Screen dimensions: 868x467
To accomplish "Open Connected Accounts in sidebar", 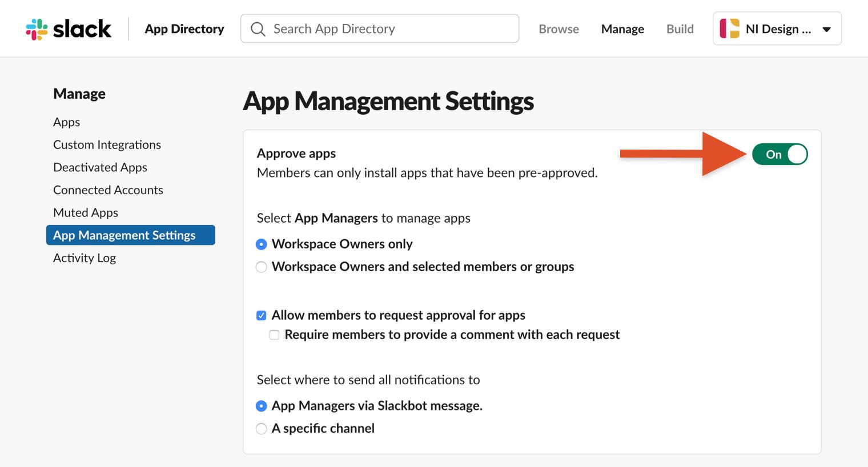I will [x=108, y=190].
